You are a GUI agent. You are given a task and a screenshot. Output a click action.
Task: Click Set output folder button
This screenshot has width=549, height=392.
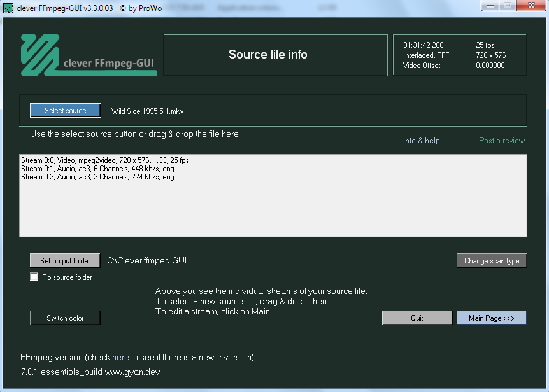(x=65, y=260)
